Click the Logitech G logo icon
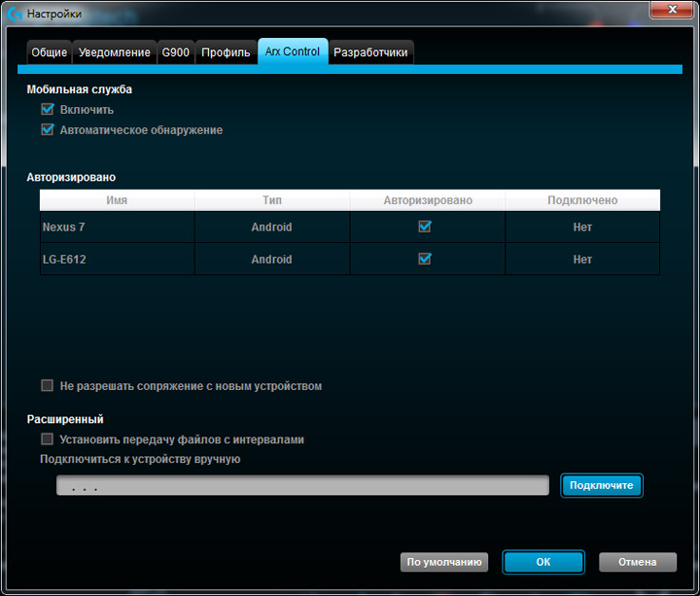This screenshot has width=700, height=596. pyautogui.click(x=15, y=15)
